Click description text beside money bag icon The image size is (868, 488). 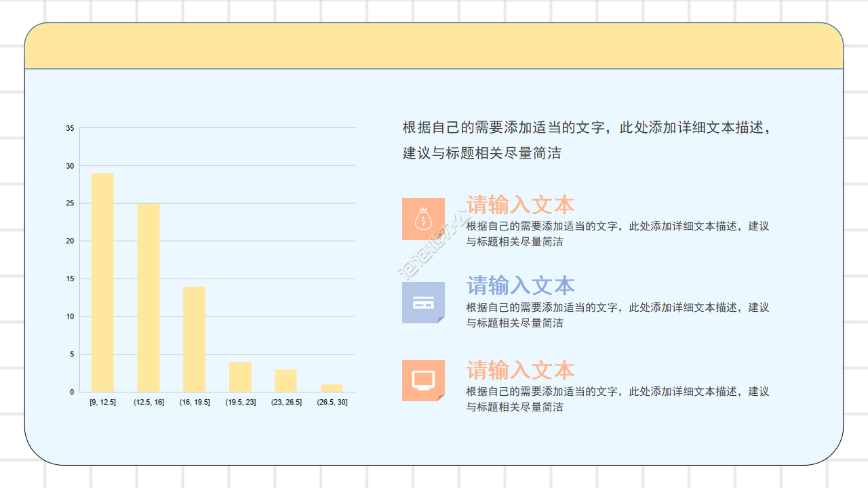[618, 234]
